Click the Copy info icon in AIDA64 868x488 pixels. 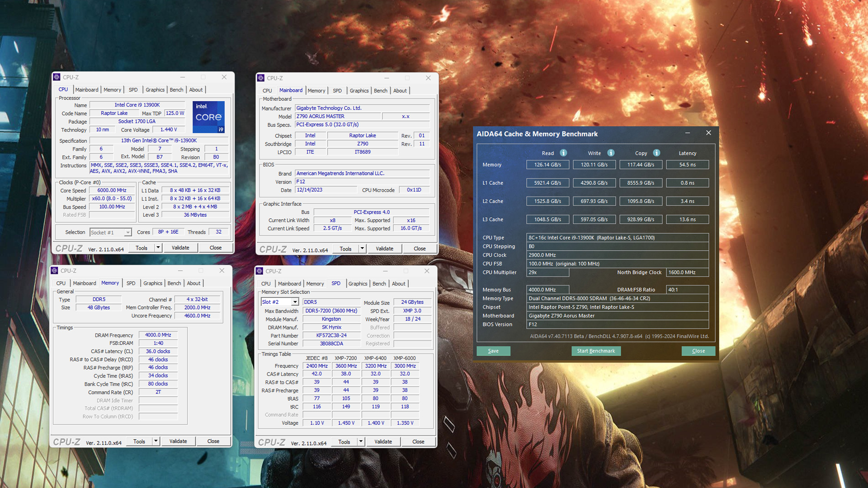pyautogui.click(x=656, y=153)
